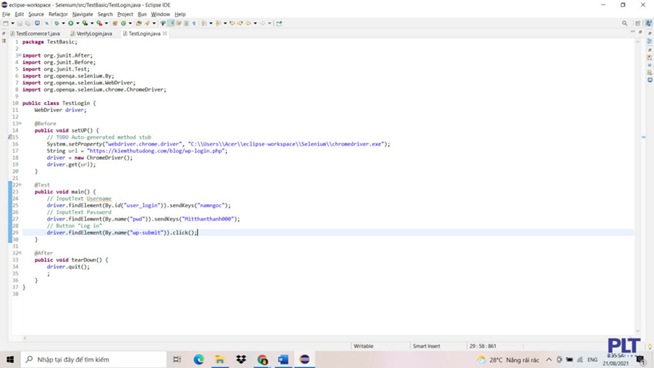Open a Terminal from the toolbar
The width and height of the screenshot is (654, 368).
point(37,23)
